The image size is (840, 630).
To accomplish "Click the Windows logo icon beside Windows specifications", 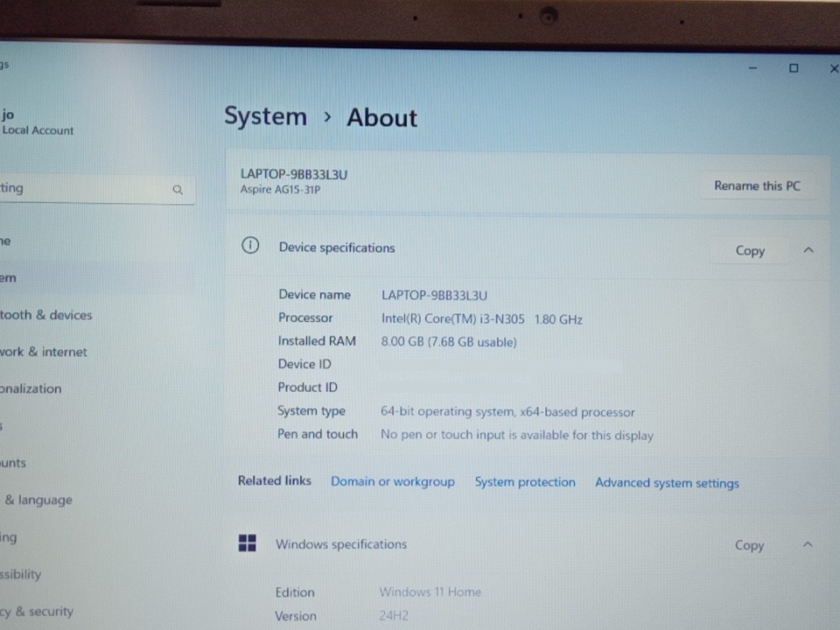I will pos(247,542).
